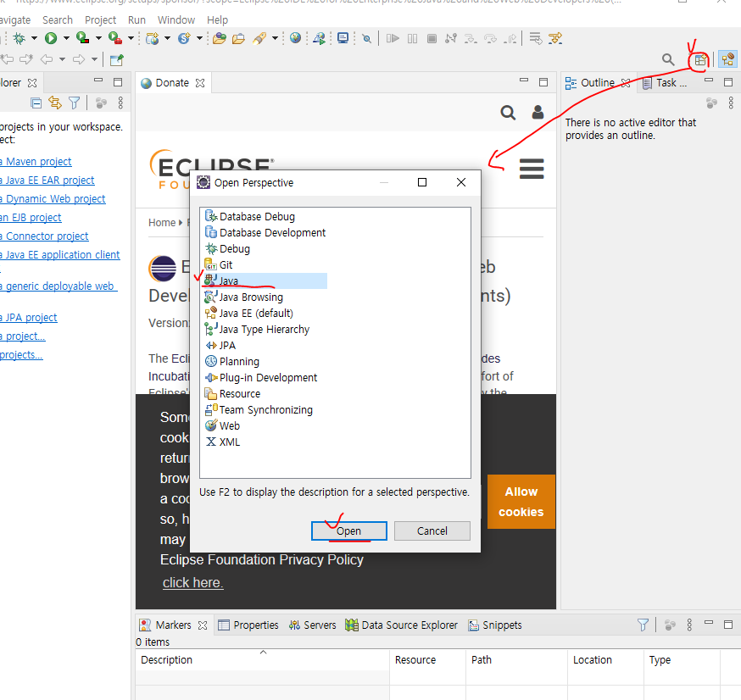Click the Maven project link
The height and width of the screenshot is (700, 741).
36,162
